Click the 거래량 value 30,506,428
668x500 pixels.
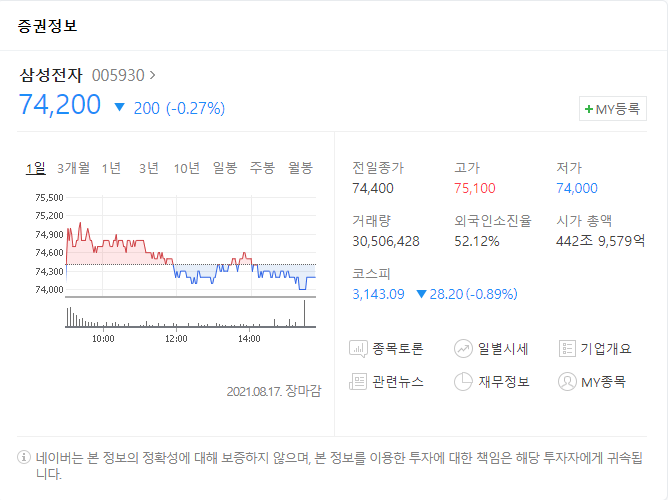[x=386, y=241]
